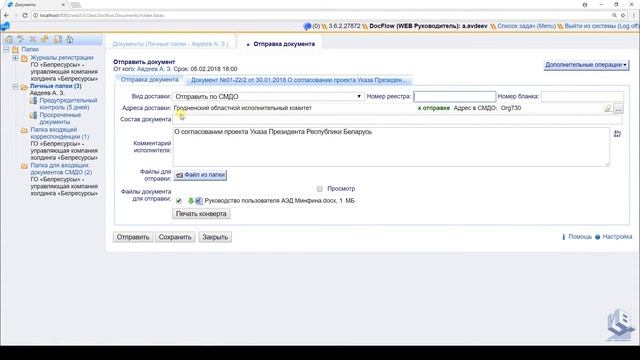
Task: Click the Гродненский областной исполнительный комитет address
Action: 242,108
